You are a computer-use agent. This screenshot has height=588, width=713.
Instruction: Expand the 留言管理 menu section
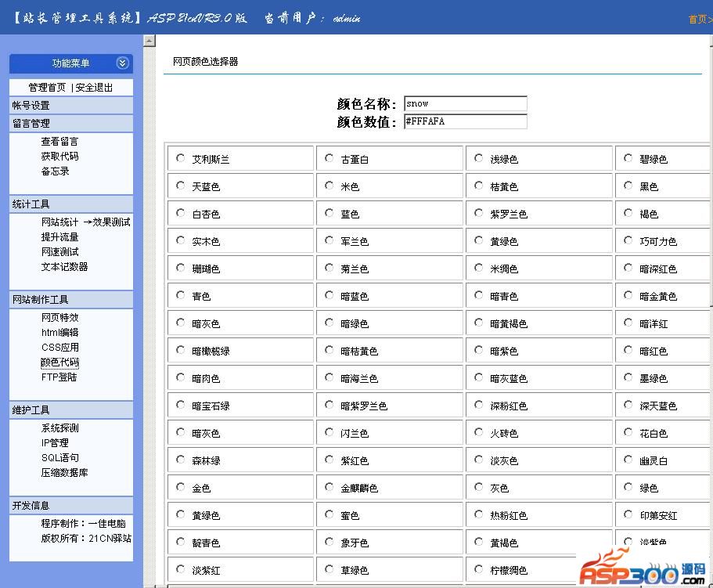(71, 123)
